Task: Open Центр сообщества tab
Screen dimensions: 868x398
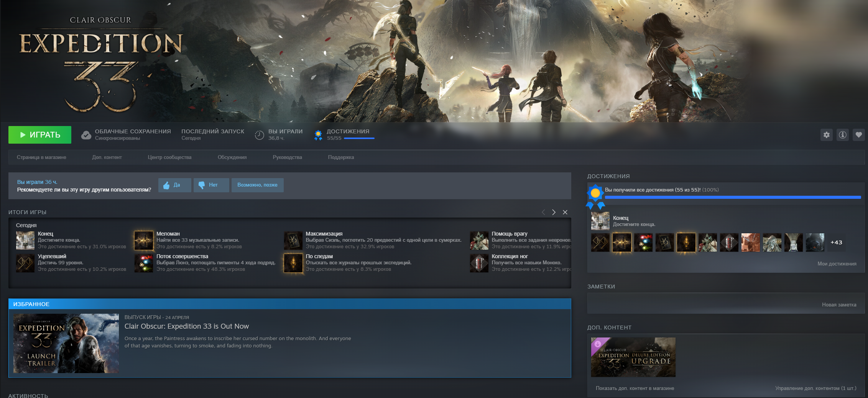Action: tap(169, 157)
